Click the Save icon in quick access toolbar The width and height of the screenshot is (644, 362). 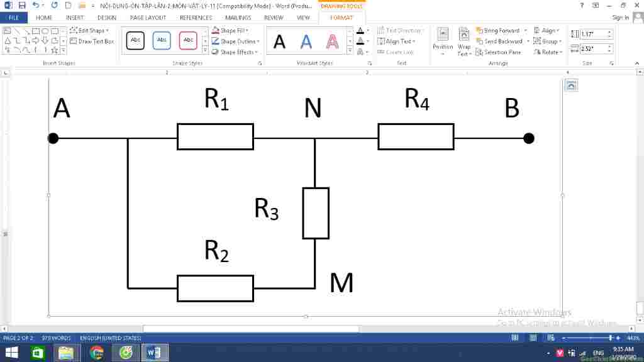22,5
